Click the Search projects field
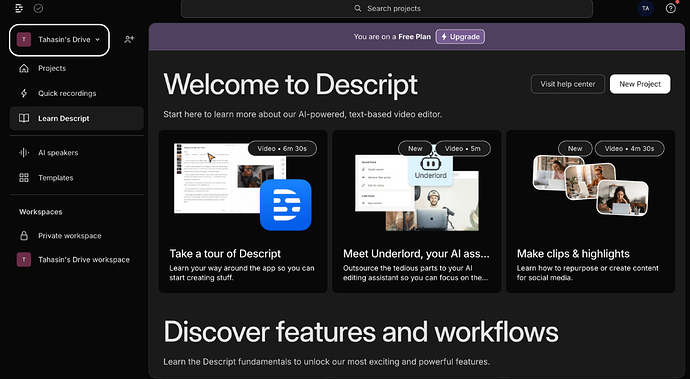The width and height of the screenshot is (690, 379). [387, 8]
